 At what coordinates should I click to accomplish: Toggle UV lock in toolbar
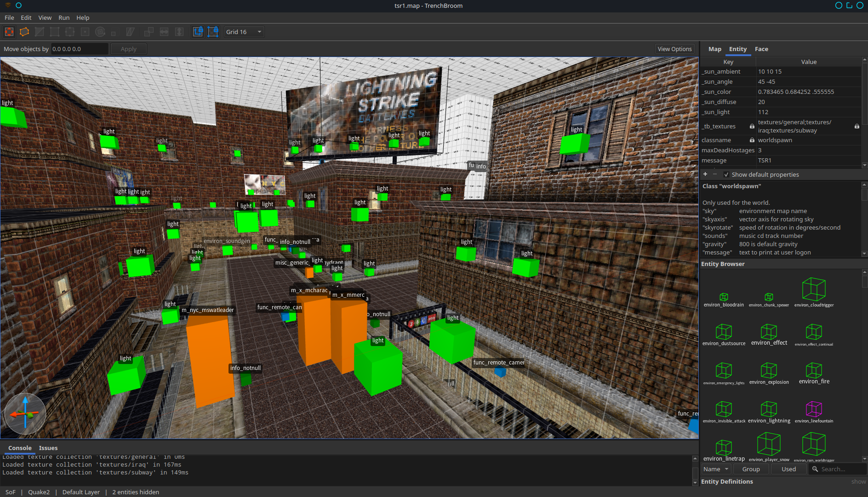pos(213,32)
